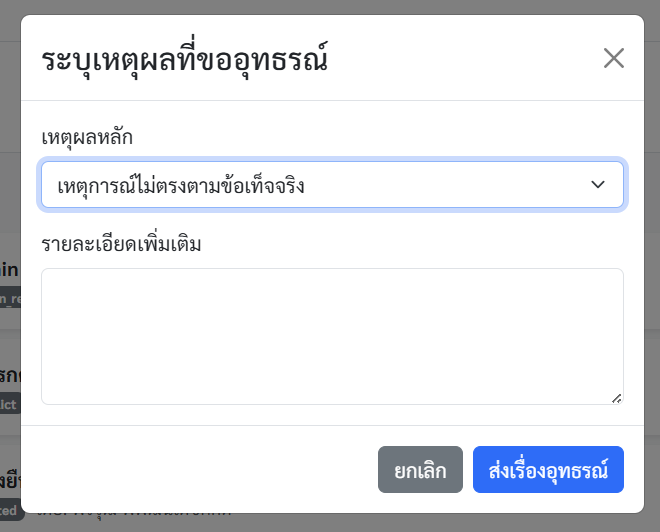Click the dark badge at the bottom-left edge

9,509
